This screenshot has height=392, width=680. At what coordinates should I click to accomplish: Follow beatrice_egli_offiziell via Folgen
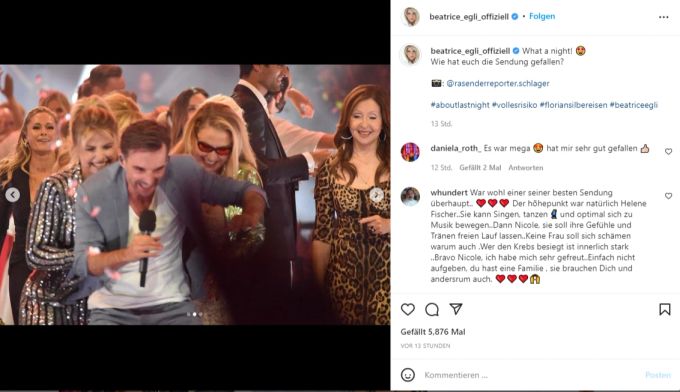pyautogui.click(x=542, y=16)
